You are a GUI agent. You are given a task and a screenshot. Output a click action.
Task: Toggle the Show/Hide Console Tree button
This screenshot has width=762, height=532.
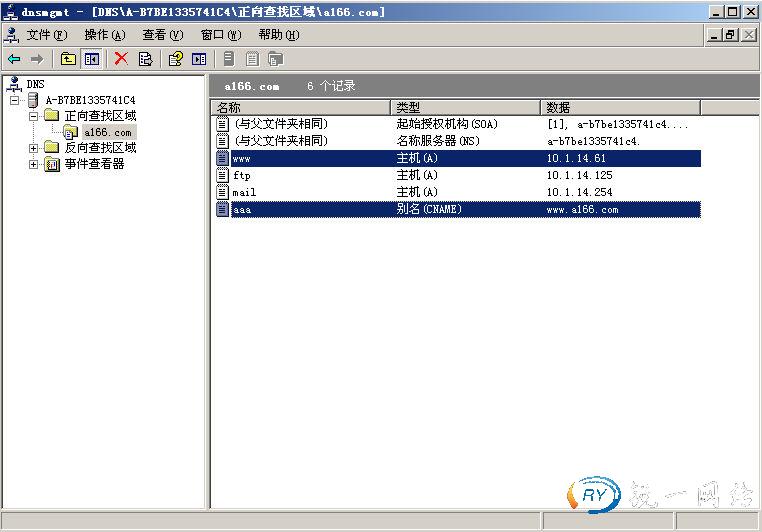[x=92, y=59]
